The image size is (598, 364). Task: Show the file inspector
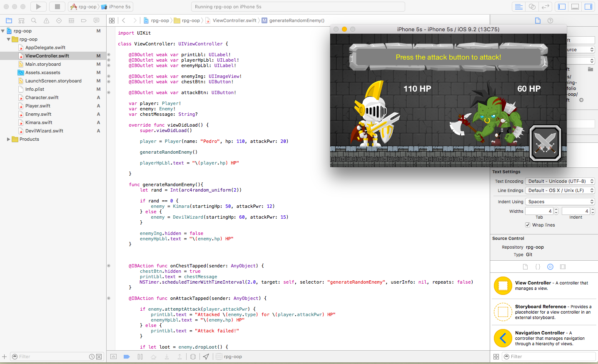click(538, 20)
